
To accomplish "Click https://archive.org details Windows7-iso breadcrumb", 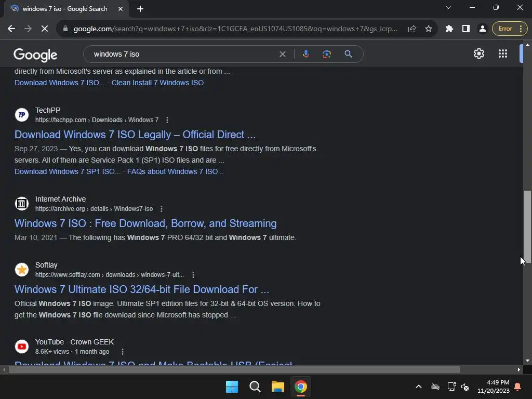I will click(x=94, y=209).
